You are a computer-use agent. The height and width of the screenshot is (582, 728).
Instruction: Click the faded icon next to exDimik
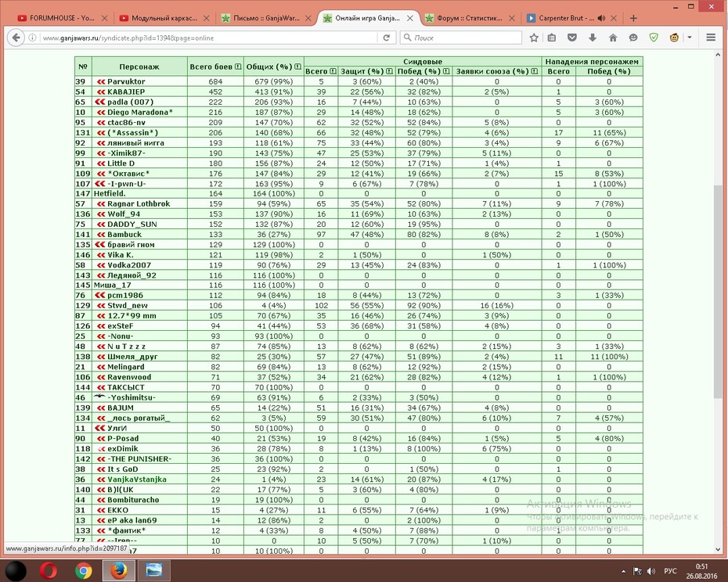pyautogui.click(x=101, y=449)
